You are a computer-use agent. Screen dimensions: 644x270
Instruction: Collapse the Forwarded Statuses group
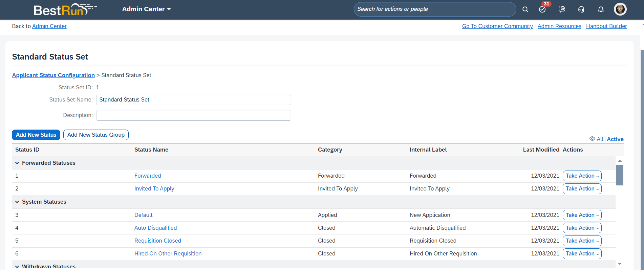point(17,163)
